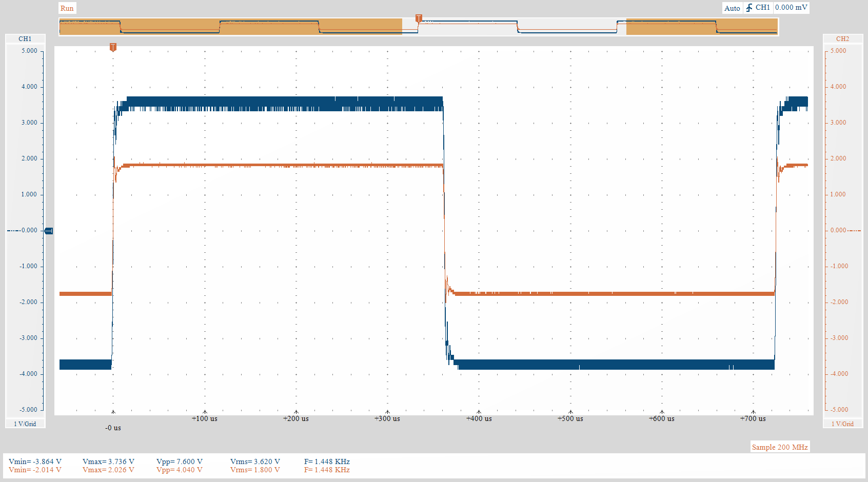Click CH2 Vpp= 4.040 V measurement
This screenshot has width=868, height=482.
pos(180,470)
